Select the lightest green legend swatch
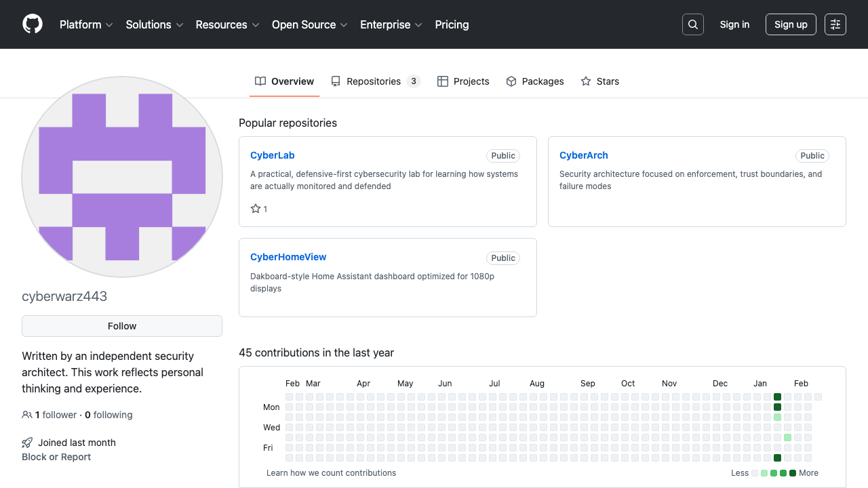Image resolution: width=868 pixels, height=488 pixels. (764, 473)
